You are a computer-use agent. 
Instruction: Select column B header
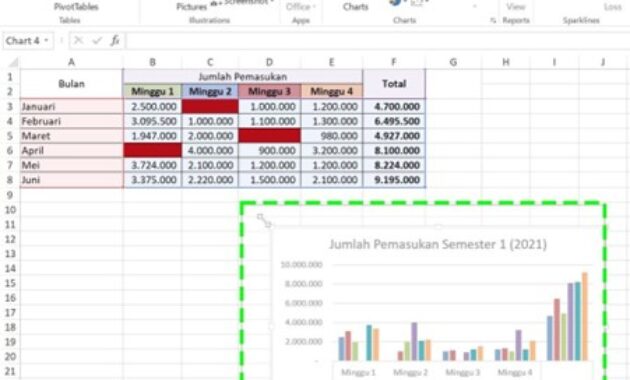(152, 62)
